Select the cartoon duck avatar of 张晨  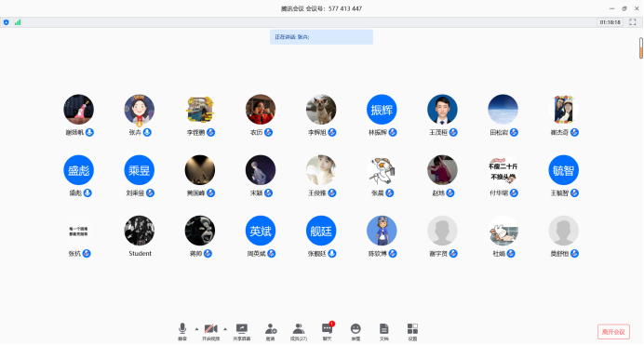(x=382, y=170)
